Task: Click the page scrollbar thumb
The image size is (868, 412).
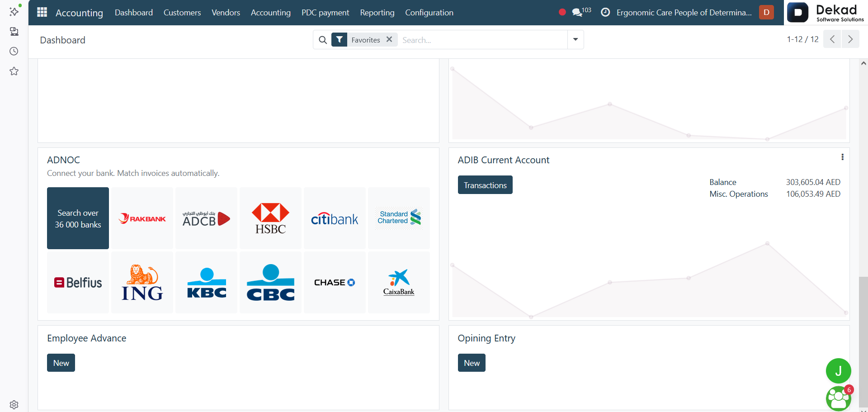Action: 863,341
